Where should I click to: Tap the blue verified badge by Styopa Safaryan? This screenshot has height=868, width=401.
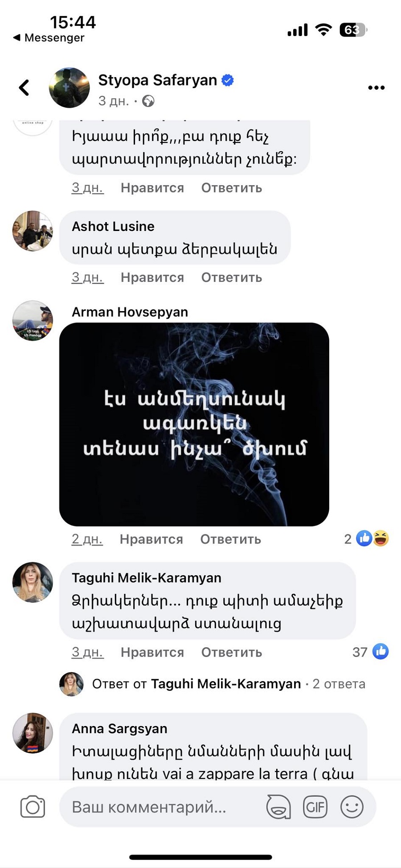228,81
